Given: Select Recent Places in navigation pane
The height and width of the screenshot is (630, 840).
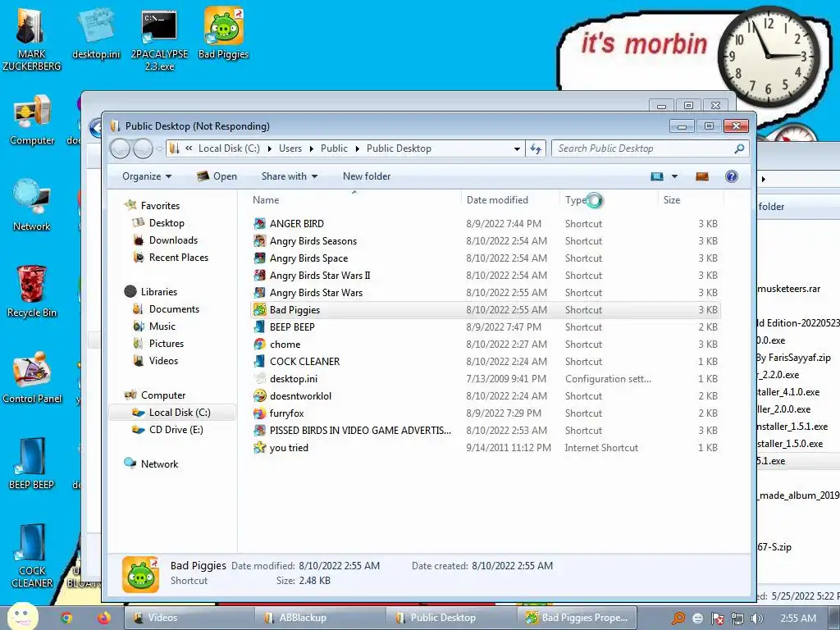Looking at the screenshot, I should [x=178, y=257].
